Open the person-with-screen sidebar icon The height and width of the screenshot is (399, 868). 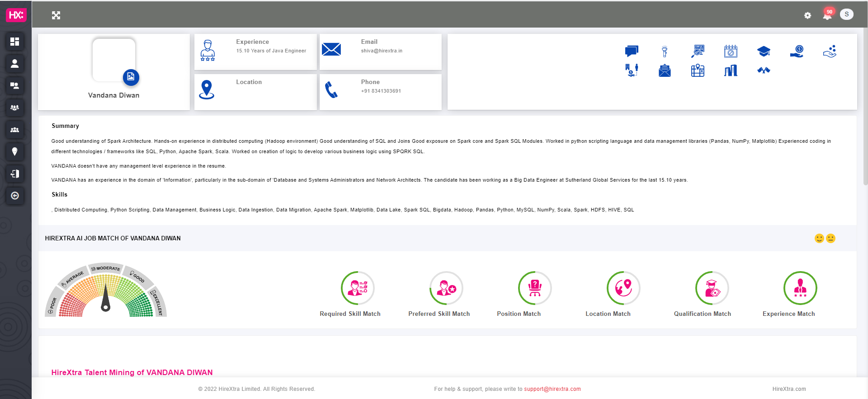coord(15,85)
